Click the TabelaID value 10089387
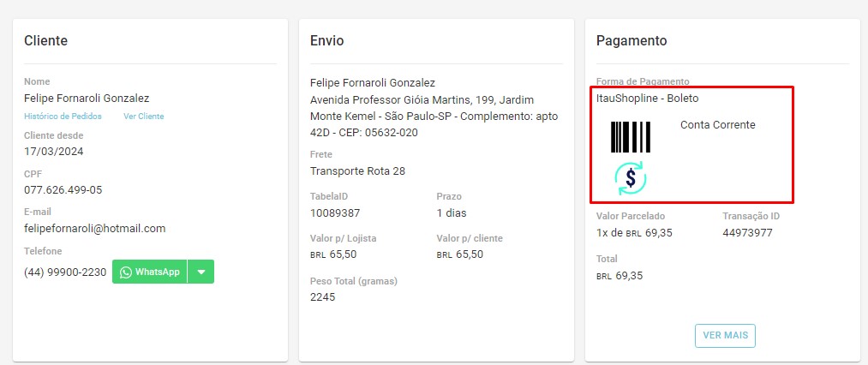The width and height of the screenshot is (868, 365). coord(335,212)
